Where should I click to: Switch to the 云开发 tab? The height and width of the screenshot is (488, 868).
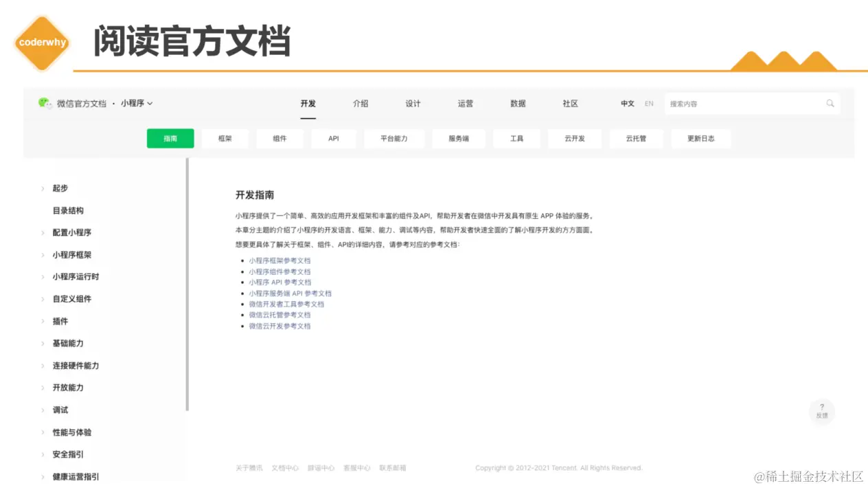point(575,138)
